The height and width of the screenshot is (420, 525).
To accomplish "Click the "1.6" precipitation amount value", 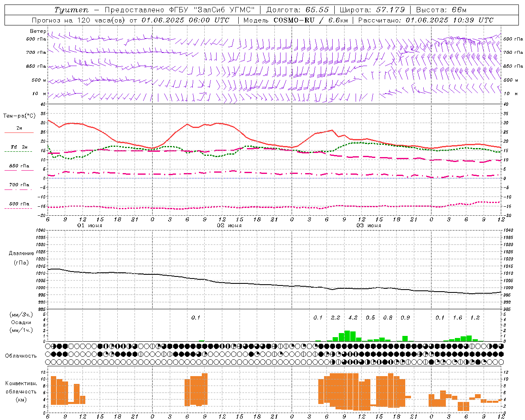I will tap(457, 317).
